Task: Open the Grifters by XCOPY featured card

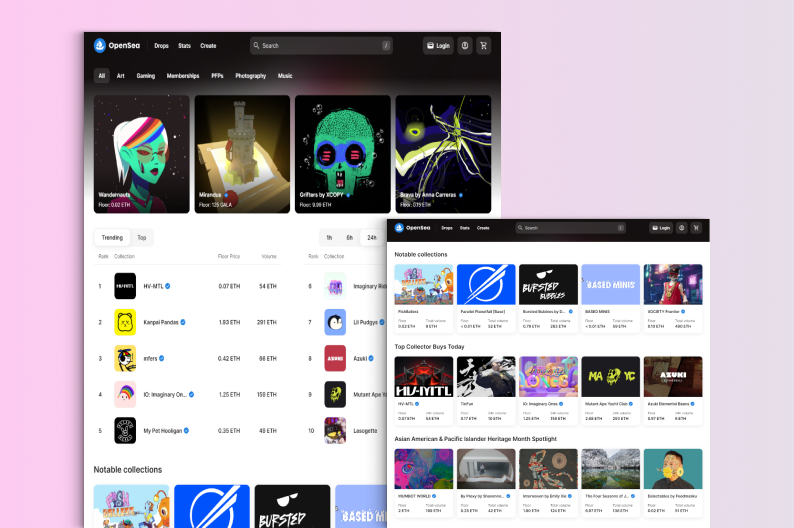Action: click(x=342, y=154)
